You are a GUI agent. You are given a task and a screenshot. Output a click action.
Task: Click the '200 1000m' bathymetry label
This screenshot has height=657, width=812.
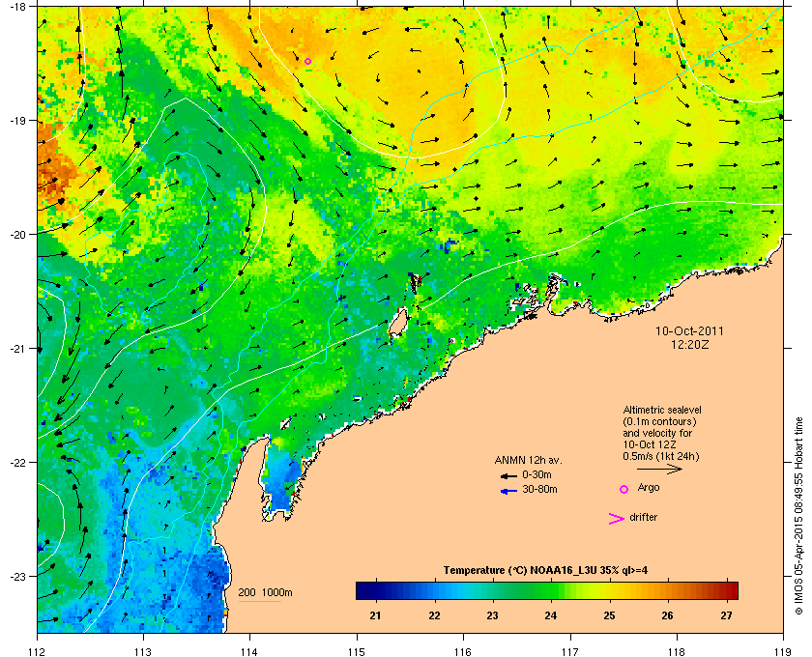[x=265, y=592]
